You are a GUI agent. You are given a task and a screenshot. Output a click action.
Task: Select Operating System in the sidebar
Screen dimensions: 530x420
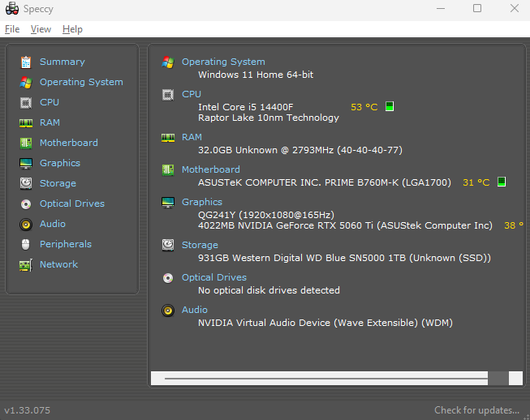[81, 82]
